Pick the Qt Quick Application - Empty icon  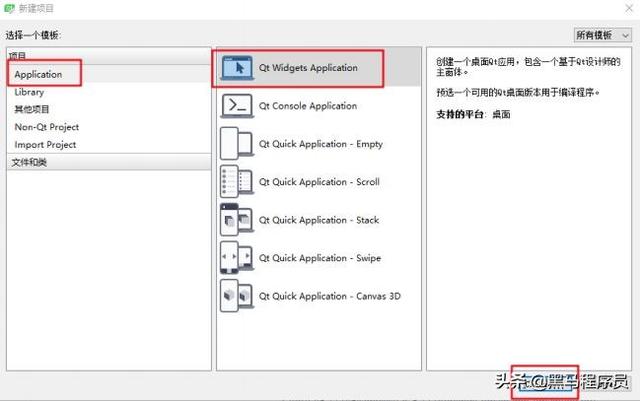pos(237,144)
